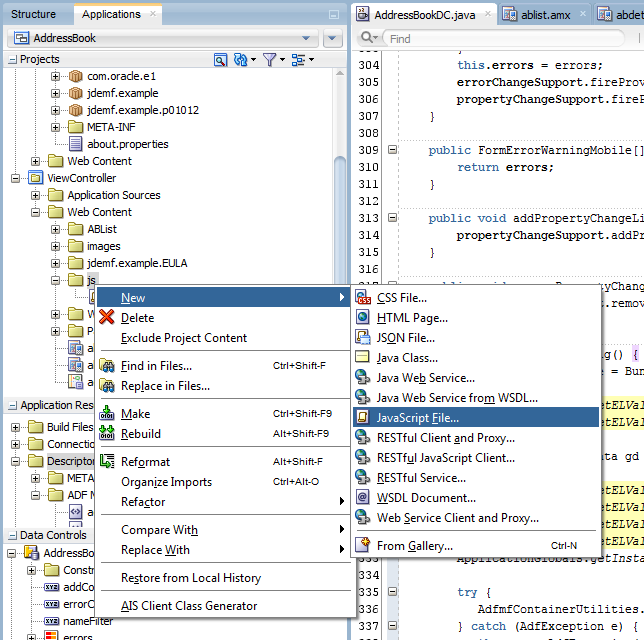Click the Reformat icon

[107, 462]
